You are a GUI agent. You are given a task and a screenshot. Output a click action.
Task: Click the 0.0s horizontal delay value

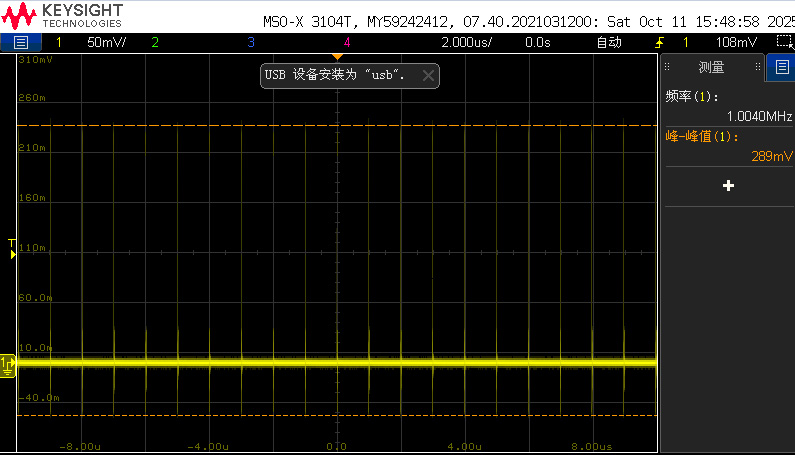537,43
